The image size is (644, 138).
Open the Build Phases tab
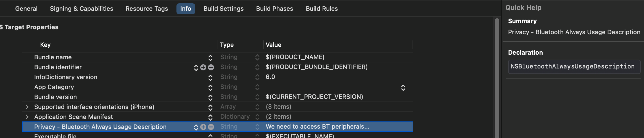coord(275,9)
